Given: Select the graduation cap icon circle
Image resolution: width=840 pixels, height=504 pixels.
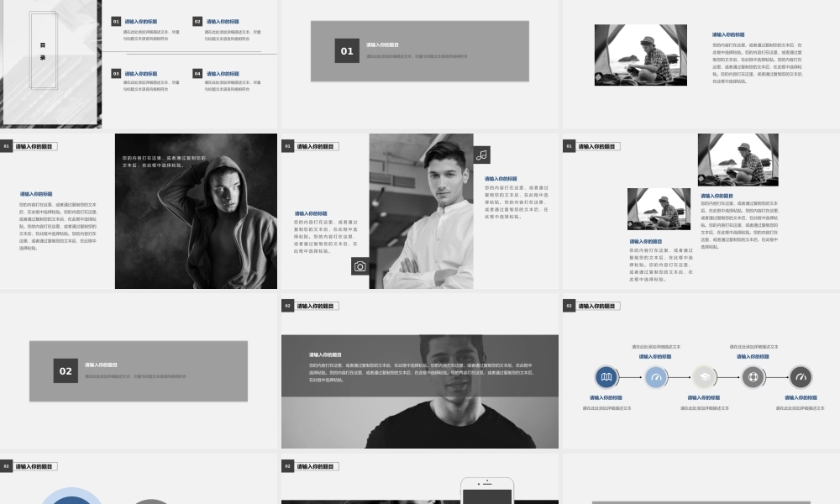Looking at the screenshot, I should (704, 377).
